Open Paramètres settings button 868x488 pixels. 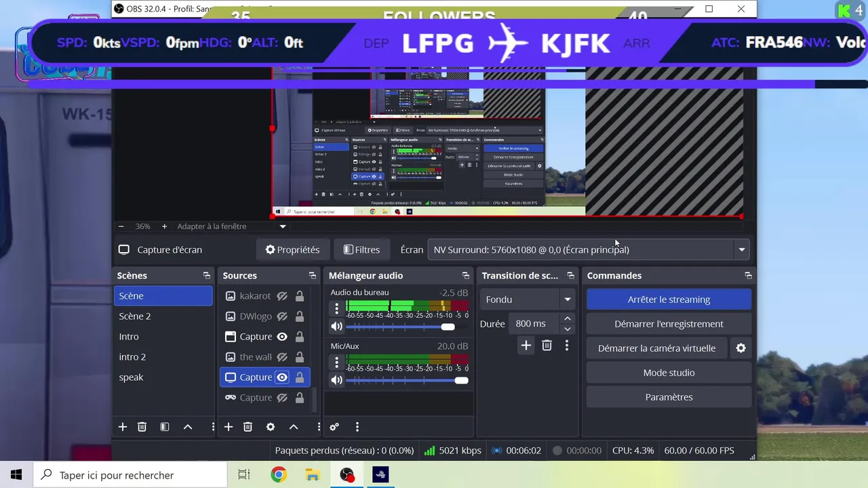tap(669, 397)
